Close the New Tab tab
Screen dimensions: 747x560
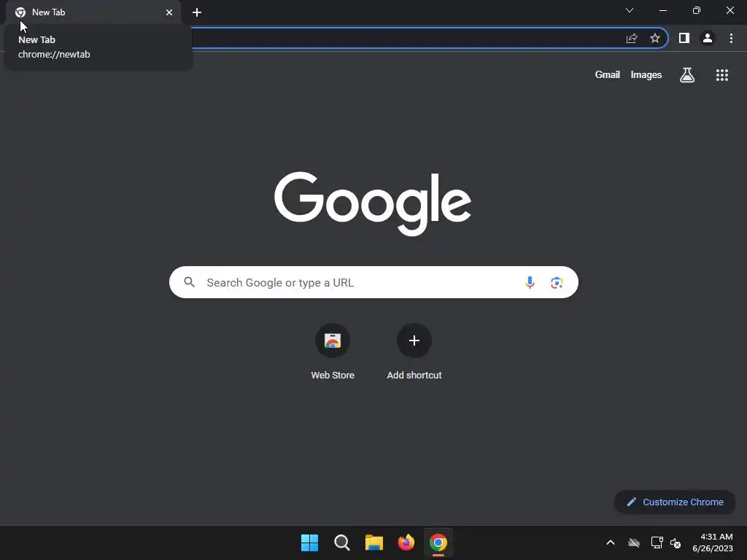(169, 12)
